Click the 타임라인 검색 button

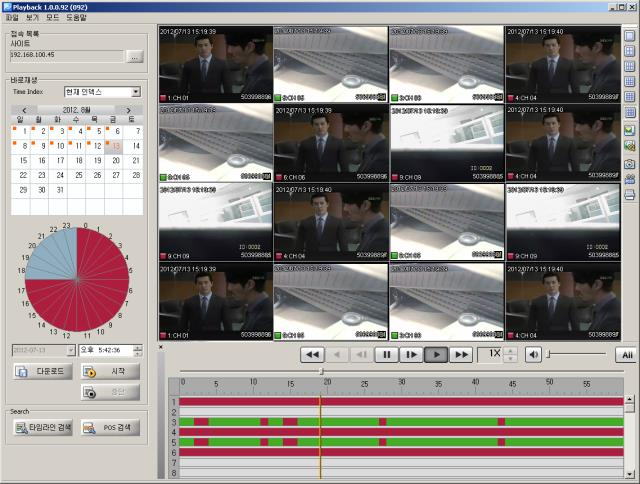click(x=43, y=427)
